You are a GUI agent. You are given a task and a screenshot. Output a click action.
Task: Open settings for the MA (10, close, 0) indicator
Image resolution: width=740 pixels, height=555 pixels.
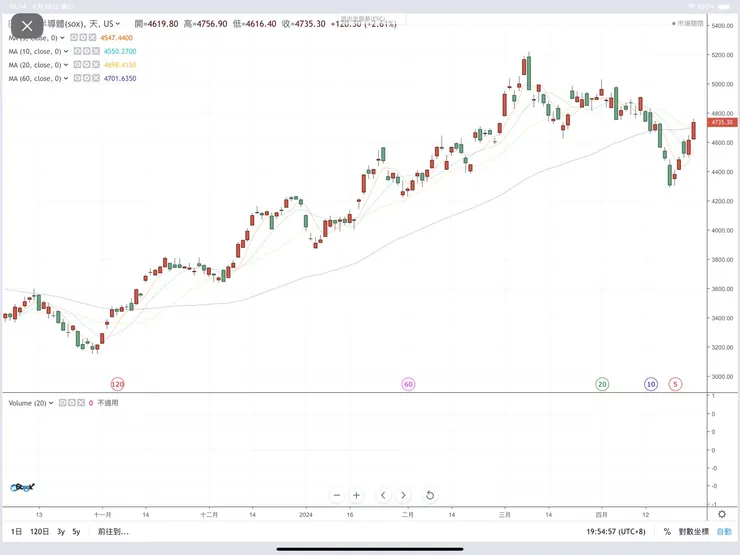(x=87, y=51)
